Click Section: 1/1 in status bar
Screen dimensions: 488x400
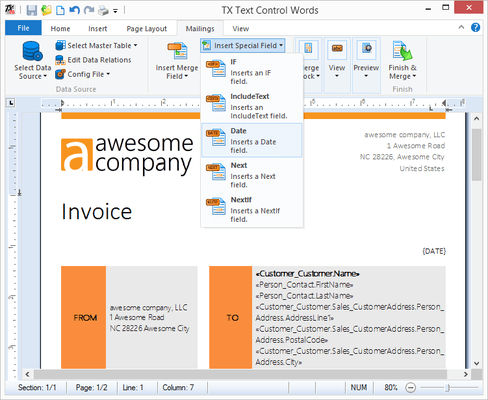click(x=37, y=388)
